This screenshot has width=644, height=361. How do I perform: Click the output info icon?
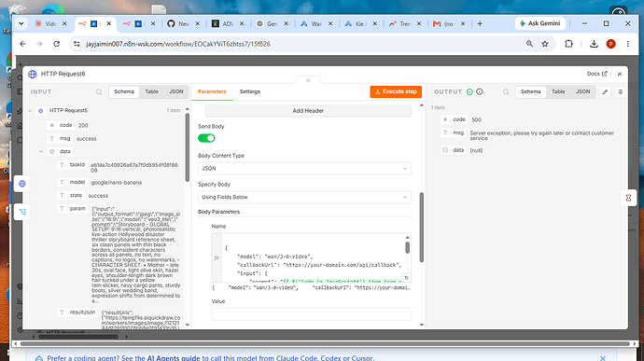pos(480,92)
